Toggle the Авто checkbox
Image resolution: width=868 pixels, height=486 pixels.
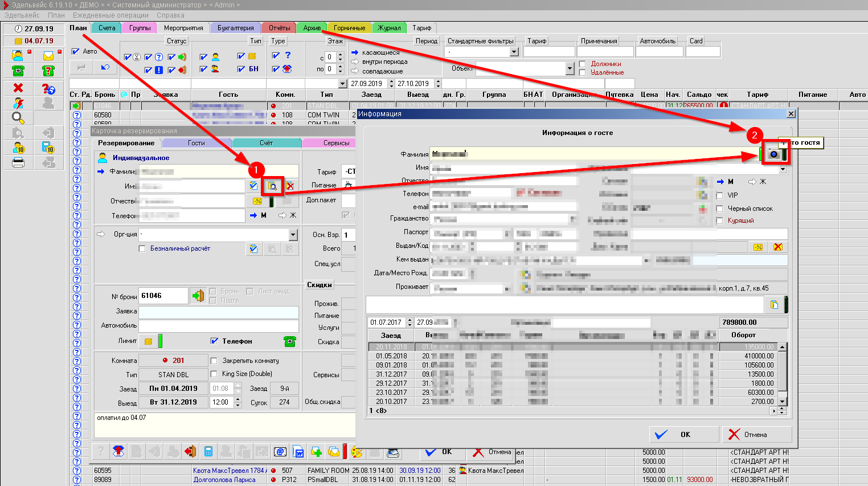75,51
